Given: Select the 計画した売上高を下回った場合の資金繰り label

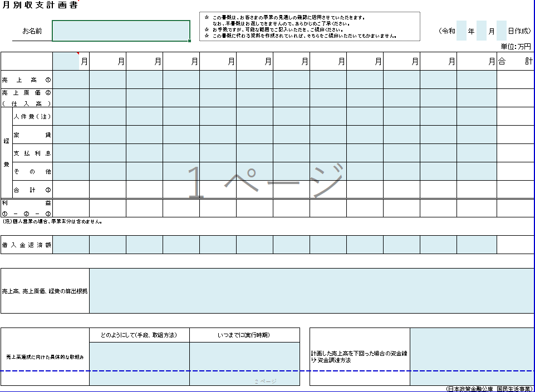Looking at the screenshot, I should (359, 357).
